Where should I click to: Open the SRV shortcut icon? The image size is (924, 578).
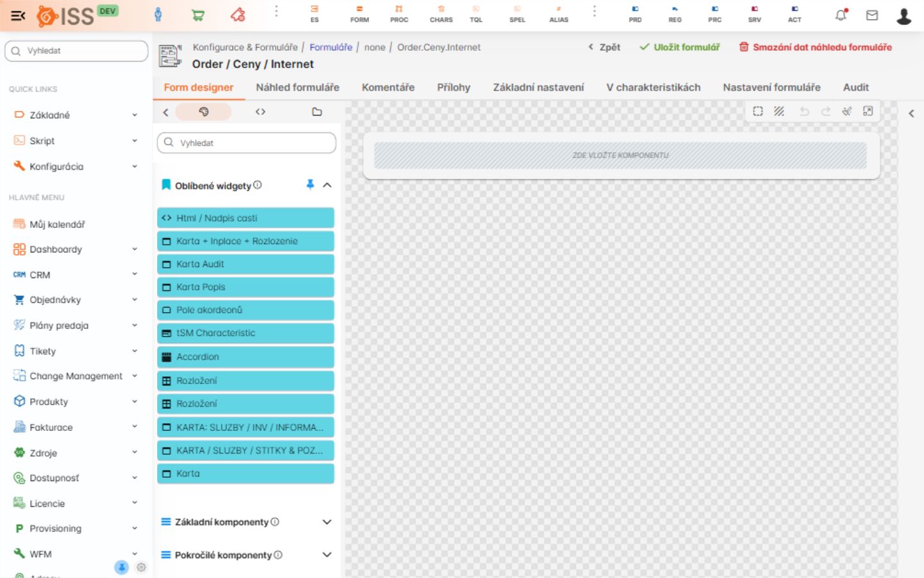pos(755,14)
